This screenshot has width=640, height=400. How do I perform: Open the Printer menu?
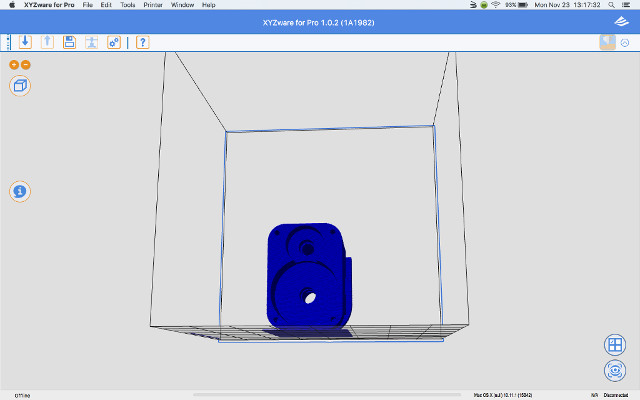(x=153, y=5)
